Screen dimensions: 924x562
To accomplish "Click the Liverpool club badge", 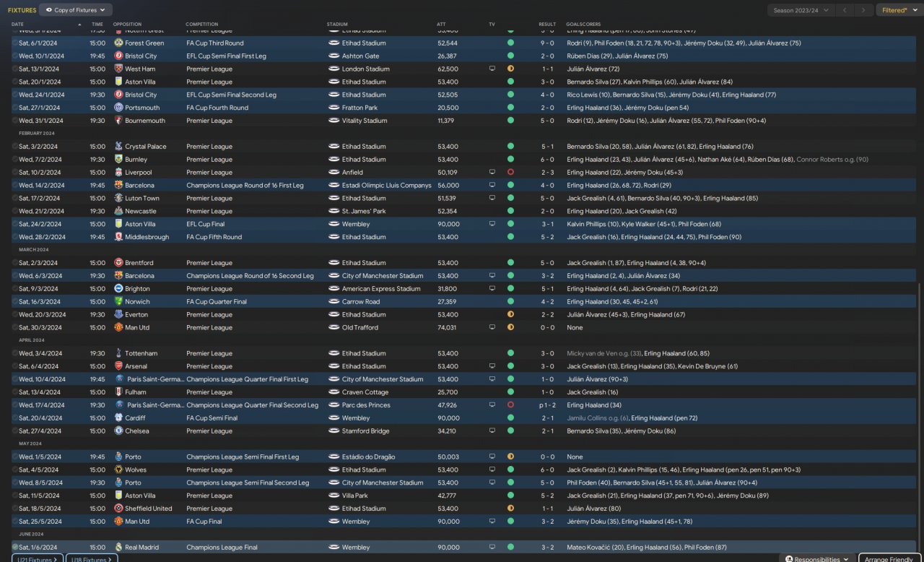I will [x=118, y=173].
